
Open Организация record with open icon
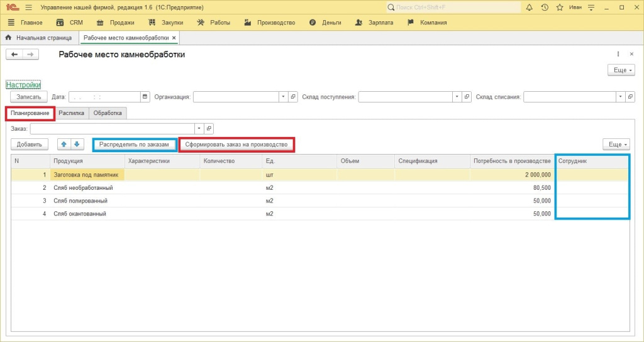(293, 97)
